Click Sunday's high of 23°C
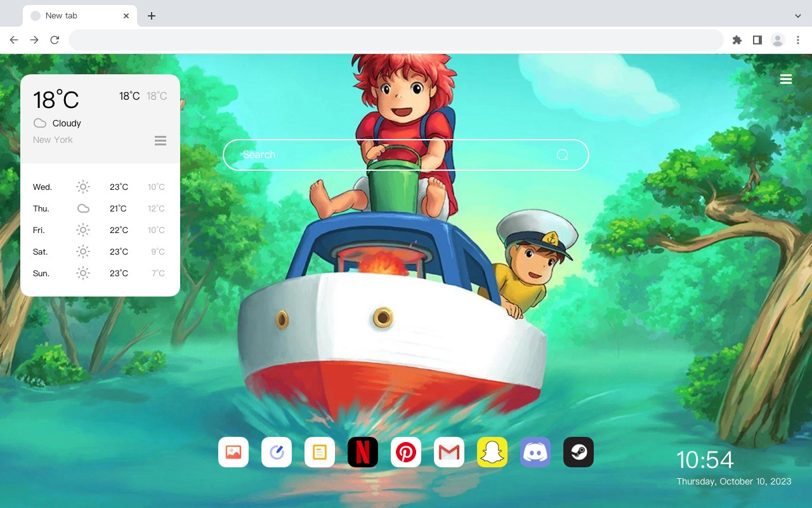The image size is (812, 508). pyautogui.click(x=119, y=273)
